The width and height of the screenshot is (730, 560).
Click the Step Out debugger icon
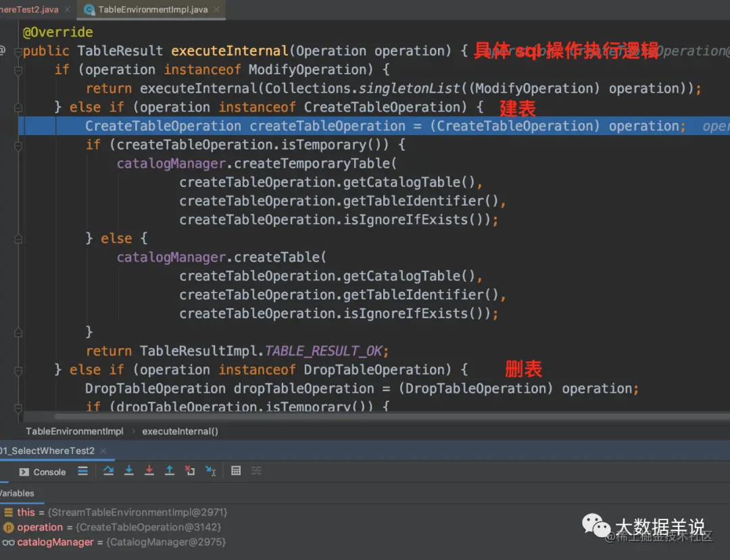(170, 471)
